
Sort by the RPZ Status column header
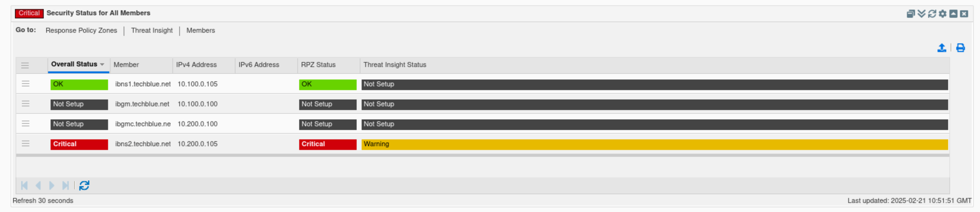click(x=318, y=65)
